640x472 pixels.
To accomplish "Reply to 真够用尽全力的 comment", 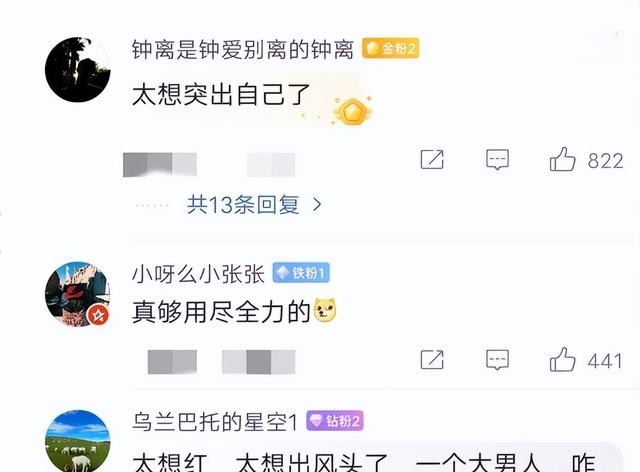I will (497, 360).
